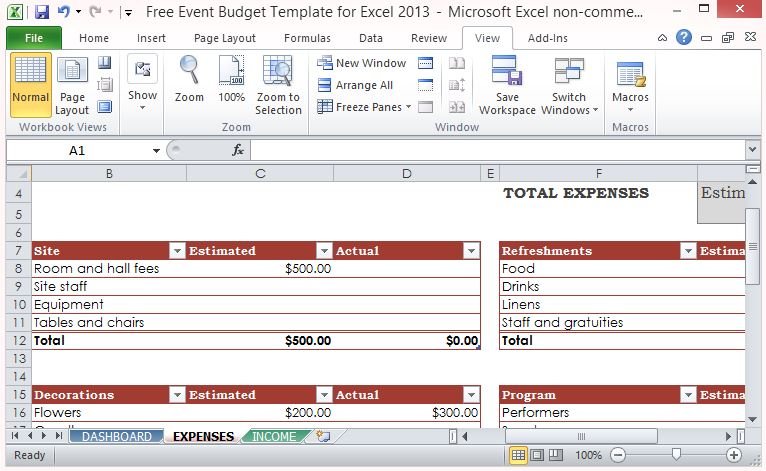Switch to Page Break Preview in status bar
766x471 pixels.
[558, 455]
